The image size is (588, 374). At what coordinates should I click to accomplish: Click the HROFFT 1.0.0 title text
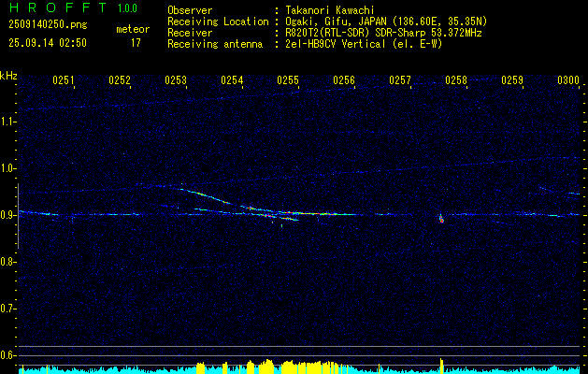pyautogui.click(x=73, y=7)
